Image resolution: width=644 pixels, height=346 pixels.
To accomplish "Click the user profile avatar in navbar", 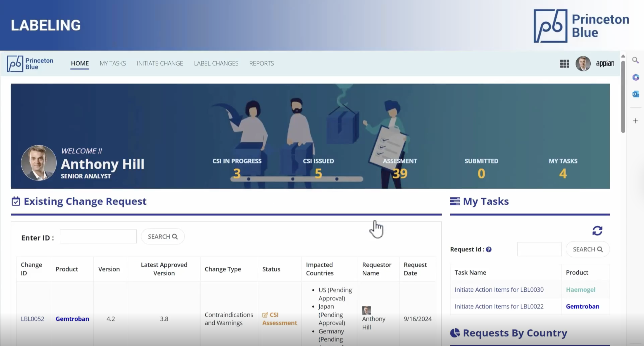I will point(583,64).
